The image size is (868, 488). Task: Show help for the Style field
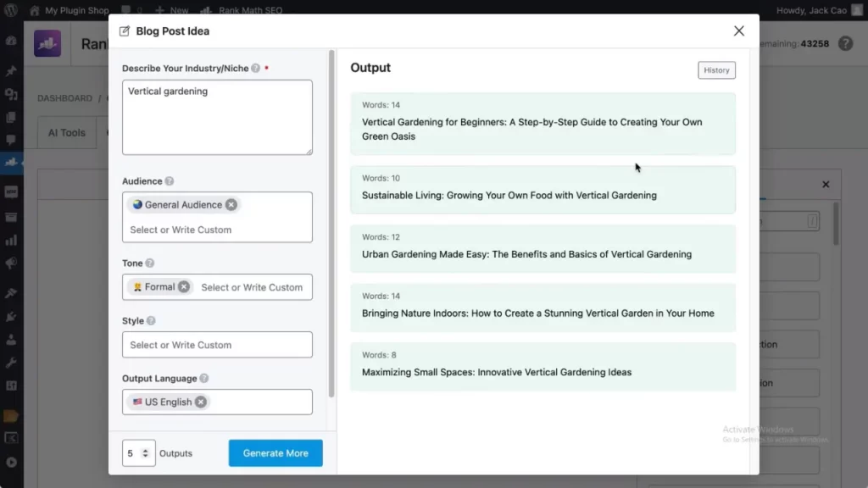151,320
